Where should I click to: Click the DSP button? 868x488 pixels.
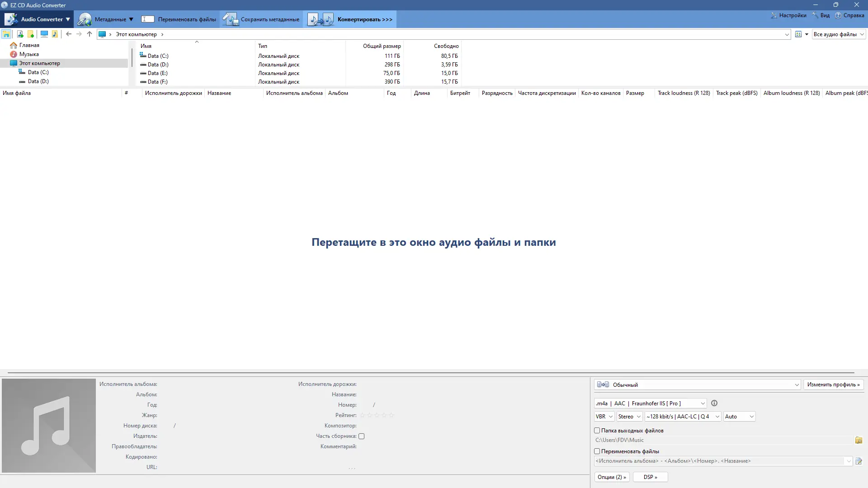pos(650,477)
